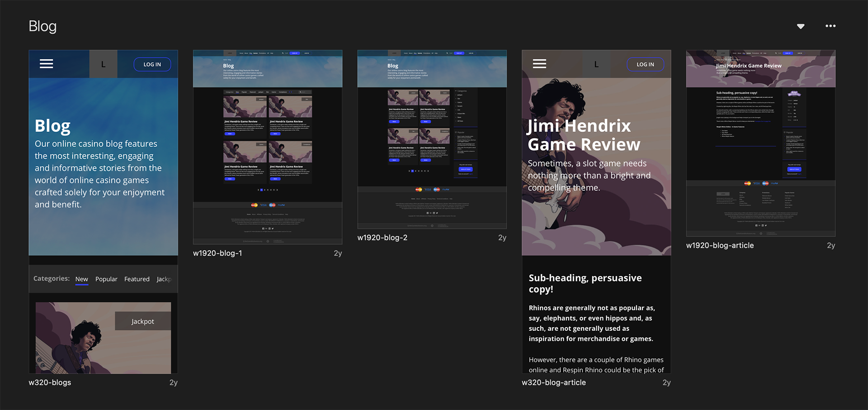Click the hamburger menu icon in w320-blog-article
The height and width of the screenshot is (410, 868).
pyautogui.click(x=539, y=64)
